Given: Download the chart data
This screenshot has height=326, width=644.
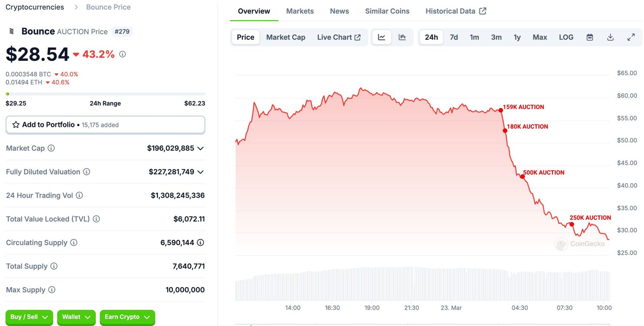Looking at the screenshot, I should (x=610, y=37).
